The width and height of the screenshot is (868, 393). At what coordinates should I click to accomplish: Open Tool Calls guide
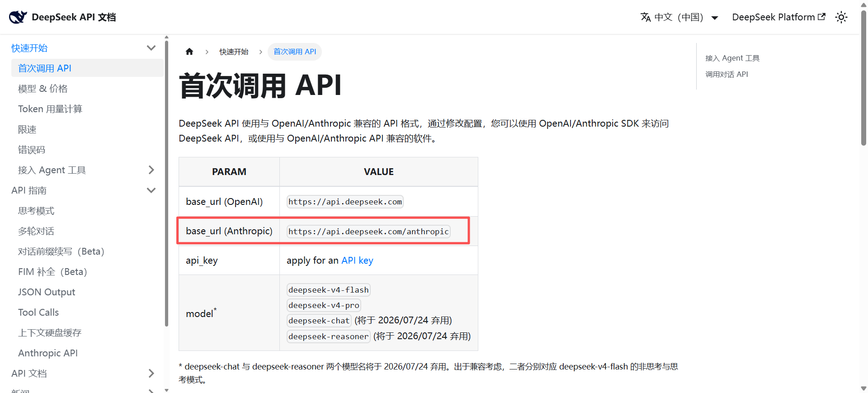38,313
